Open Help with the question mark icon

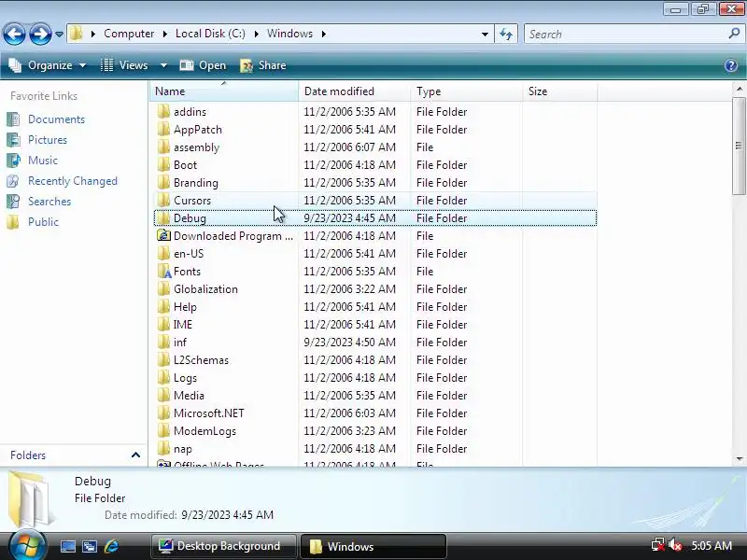731,65
